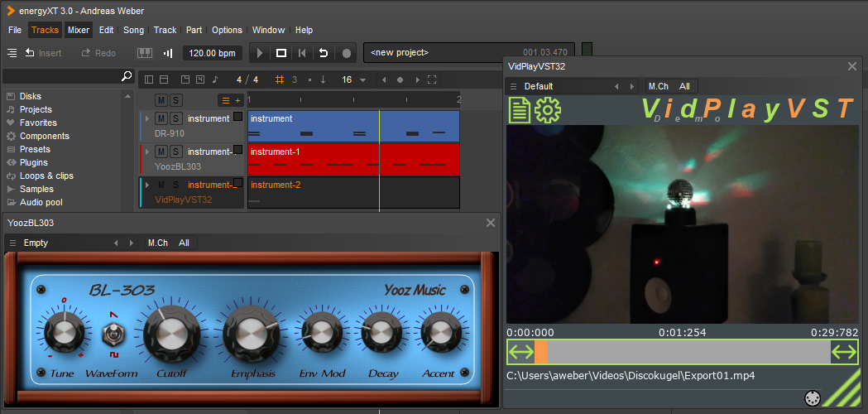The image size is (868, 414).
Task: Flip the BL-303 Waveform toggle switch
Action: [x=110, y=335]
